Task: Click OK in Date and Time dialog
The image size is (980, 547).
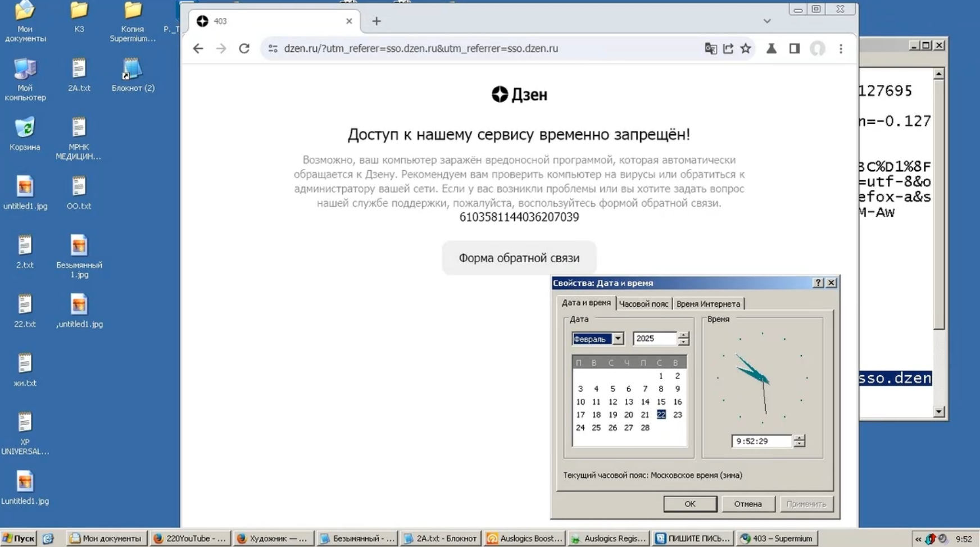Action: (x=690, y=504)
